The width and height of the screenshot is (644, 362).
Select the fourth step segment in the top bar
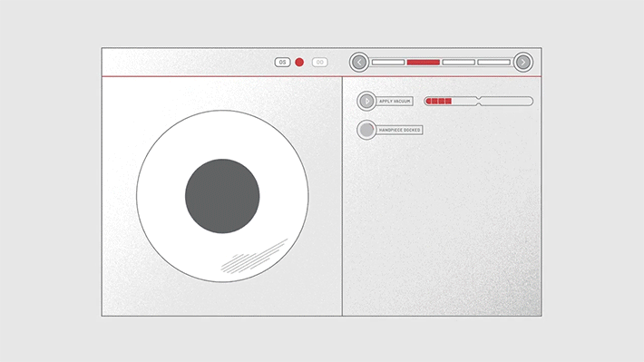(494, 62)
